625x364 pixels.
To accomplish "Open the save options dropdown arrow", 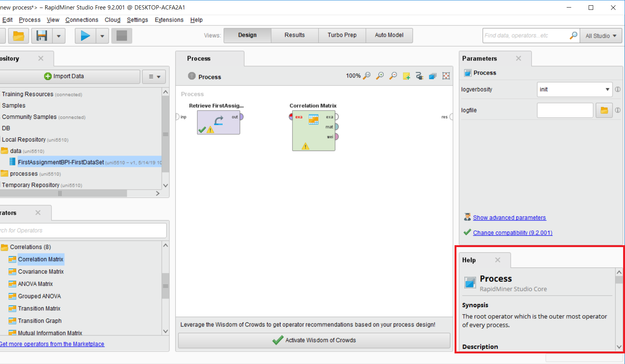I will (59, 36).
